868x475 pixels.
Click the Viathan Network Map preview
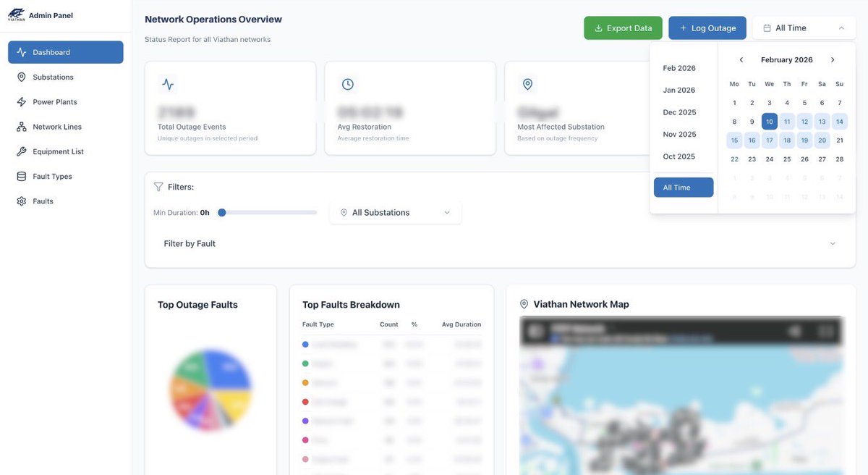click(681, 395)
